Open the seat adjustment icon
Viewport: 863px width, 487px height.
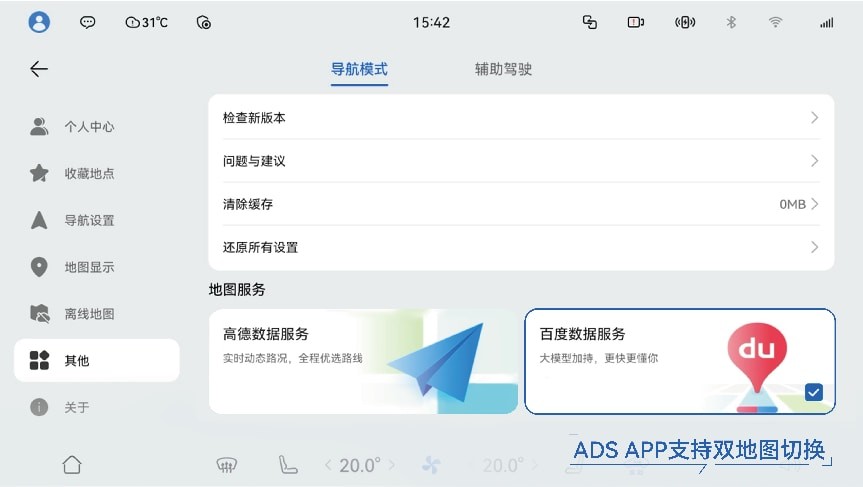click(287, 465)
